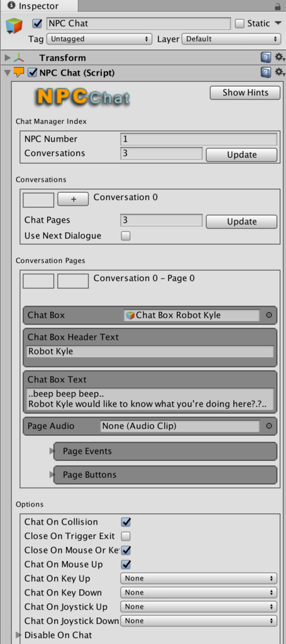Open the Static flags dropdown arrow
This screenshot has height=644, width=286.
[x=278, y=23]
